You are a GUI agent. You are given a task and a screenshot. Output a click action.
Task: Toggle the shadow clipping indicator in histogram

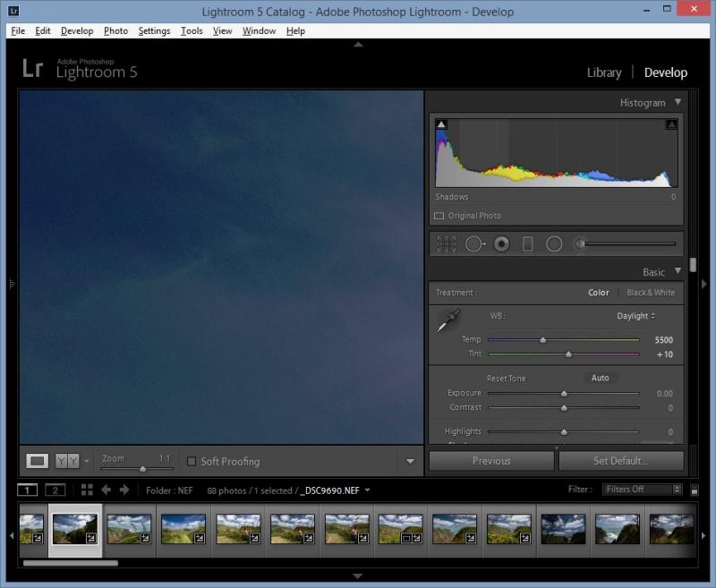pos(441,124)
